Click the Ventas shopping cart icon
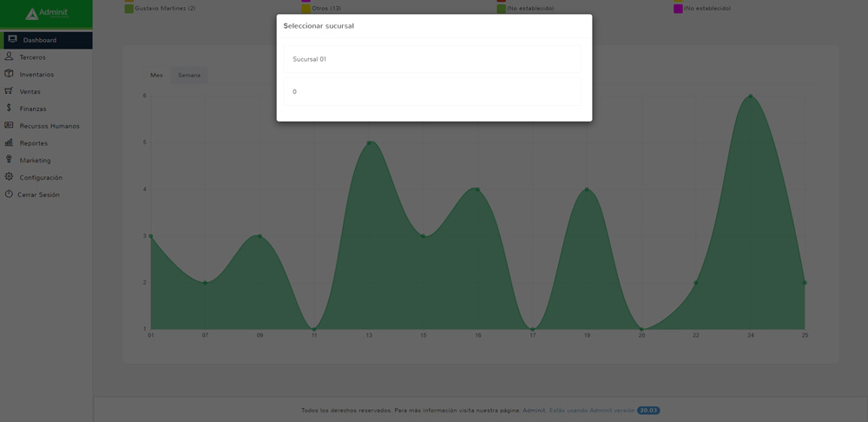 click(x=9, y=91)
